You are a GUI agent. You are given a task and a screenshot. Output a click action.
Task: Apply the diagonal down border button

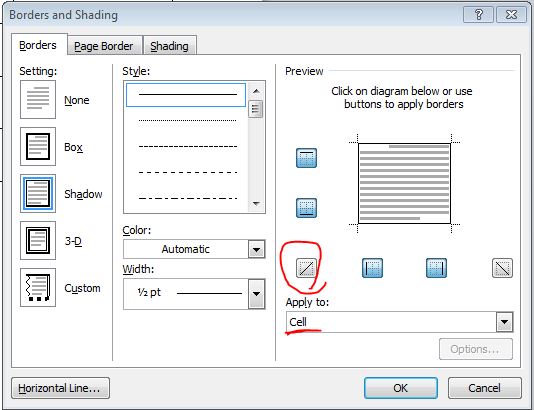[x=502, y=268]
